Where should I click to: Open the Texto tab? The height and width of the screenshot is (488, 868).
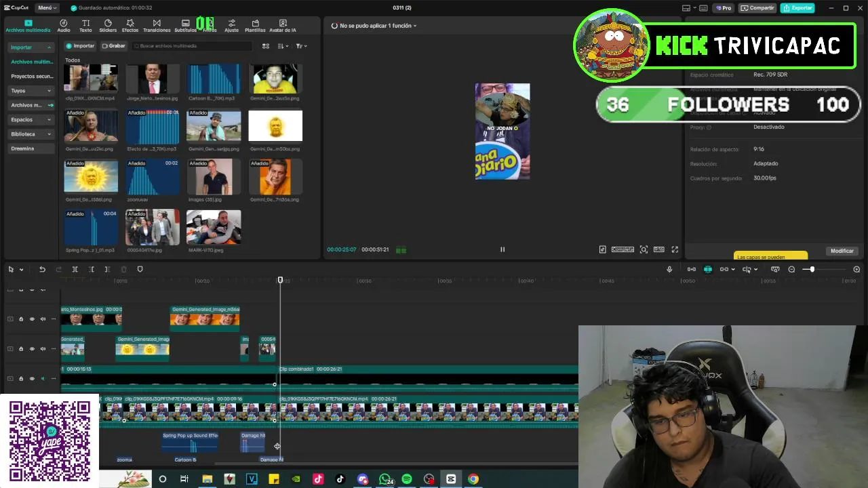point(85,26)
